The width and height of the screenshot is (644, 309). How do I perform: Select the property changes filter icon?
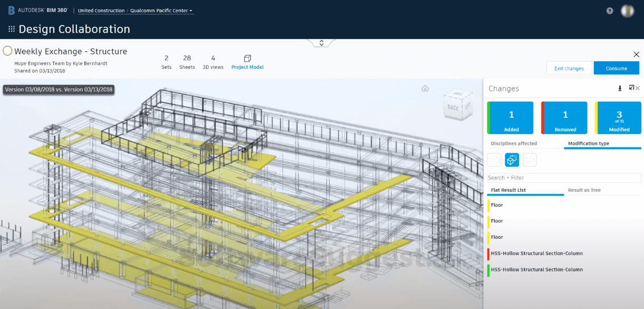(530, 160)
